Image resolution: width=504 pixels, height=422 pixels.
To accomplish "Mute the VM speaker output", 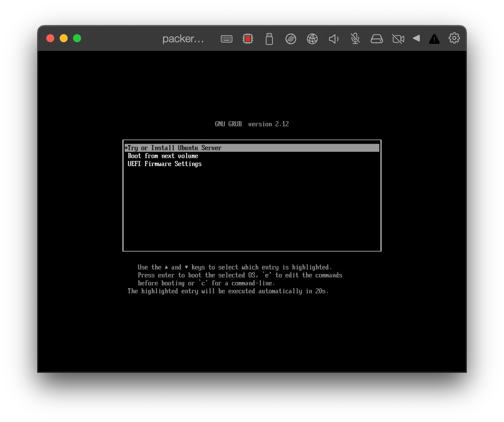I will (x=333, y=39).
